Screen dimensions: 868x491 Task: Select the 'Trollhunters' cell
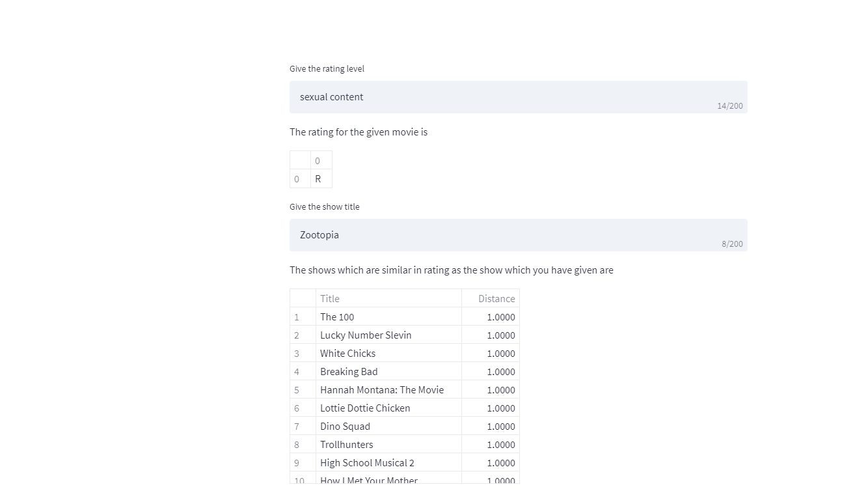[347, 444]
